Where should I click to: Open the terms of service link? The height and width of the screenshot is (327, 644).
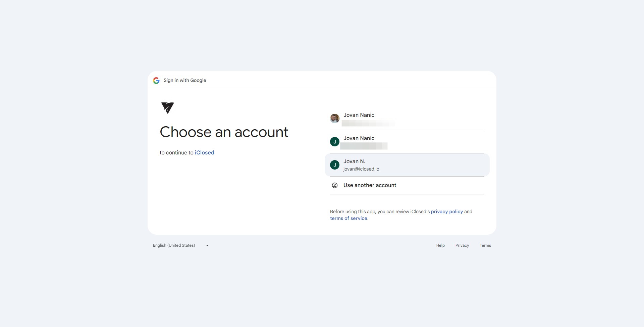[348, 219]
